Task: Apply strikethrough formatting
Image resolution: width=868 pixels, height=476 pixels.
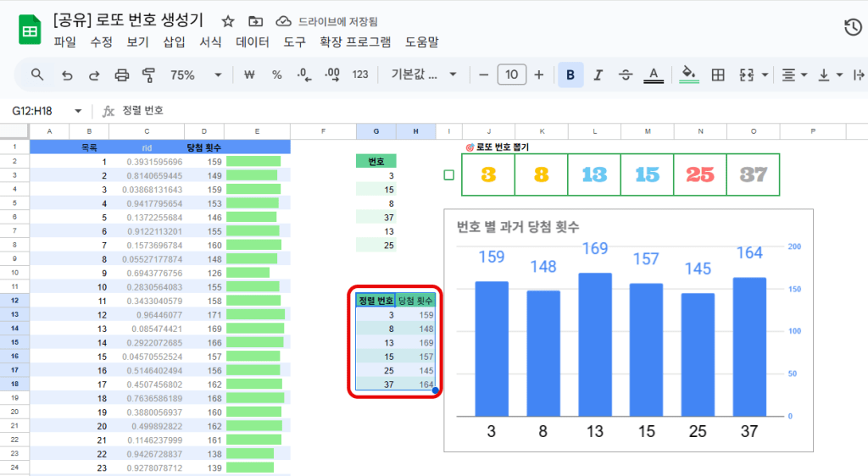Action: (626, 75)
